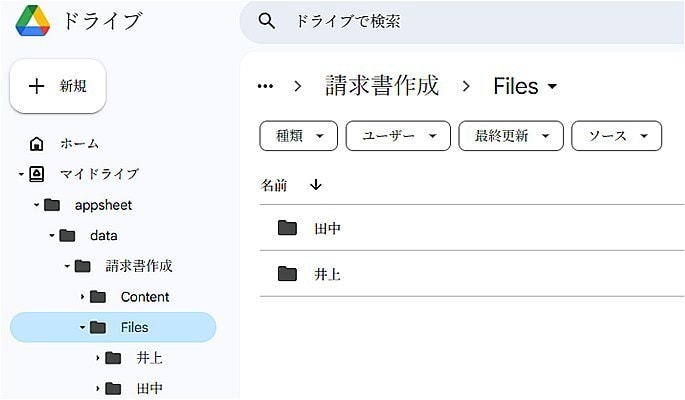Click the 田中 folder icon in file list

[x=288, y=228]
